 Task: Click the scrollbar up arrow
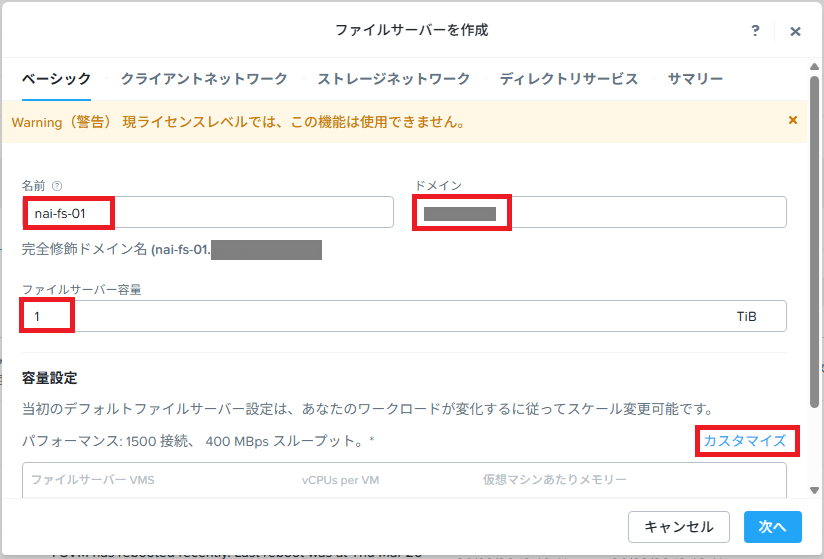tap(815, 67)
